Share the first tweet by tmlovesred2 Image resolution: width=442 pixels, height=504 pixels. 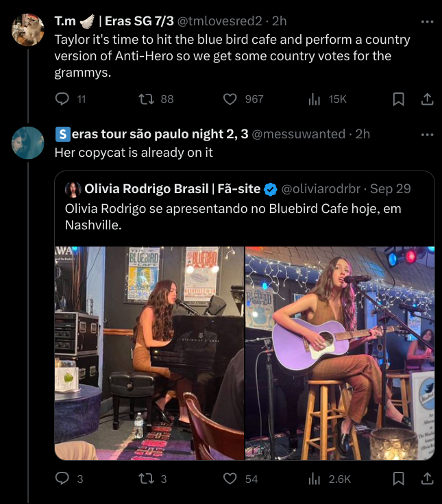[x=427, y=99]
